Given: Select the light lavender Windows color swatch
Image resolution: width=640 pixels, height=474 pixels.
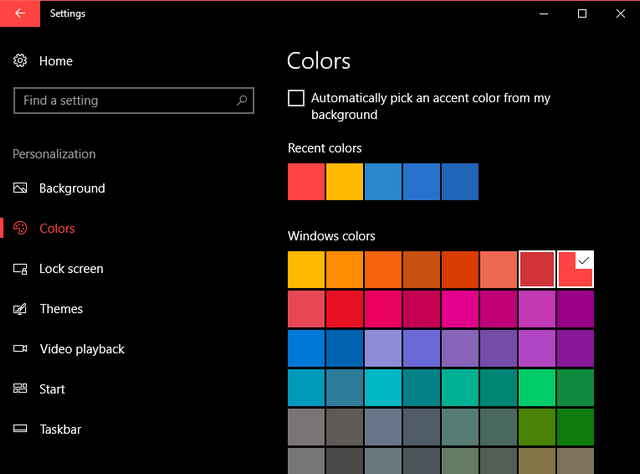Looking at the screenshot, I should [x=383, y=348].
